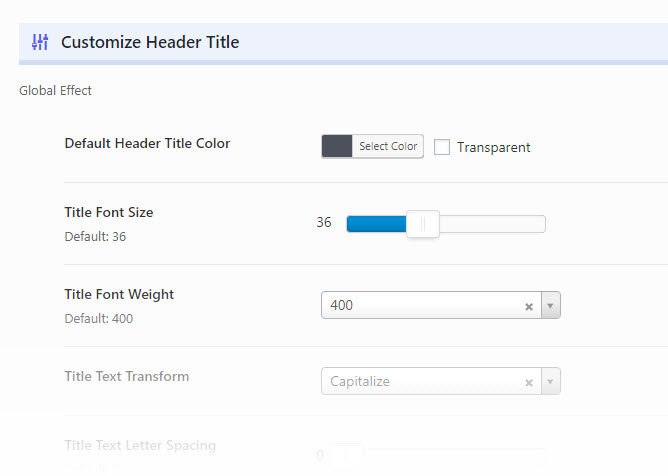The height and width of the screenshot is (476, 668).
Task: Expand the Title Font Weight dropdown arrow
Action: (x=550, y=306)
